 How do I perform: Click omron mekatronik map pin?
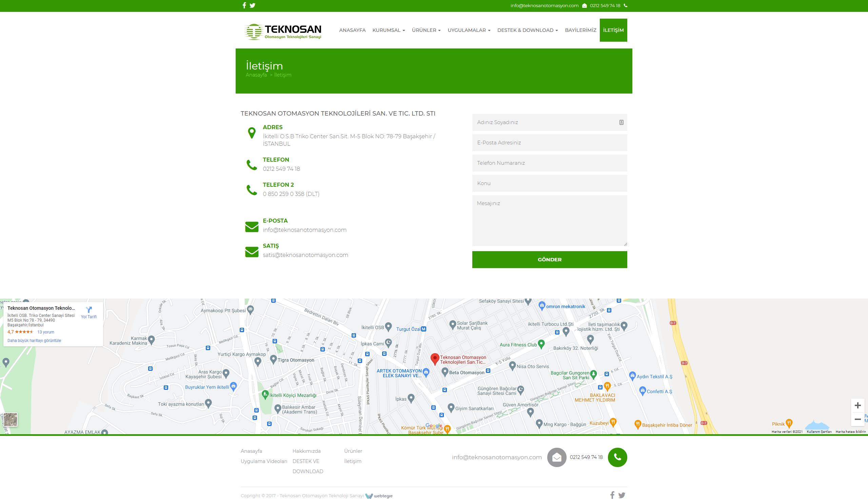coord(542,306)
